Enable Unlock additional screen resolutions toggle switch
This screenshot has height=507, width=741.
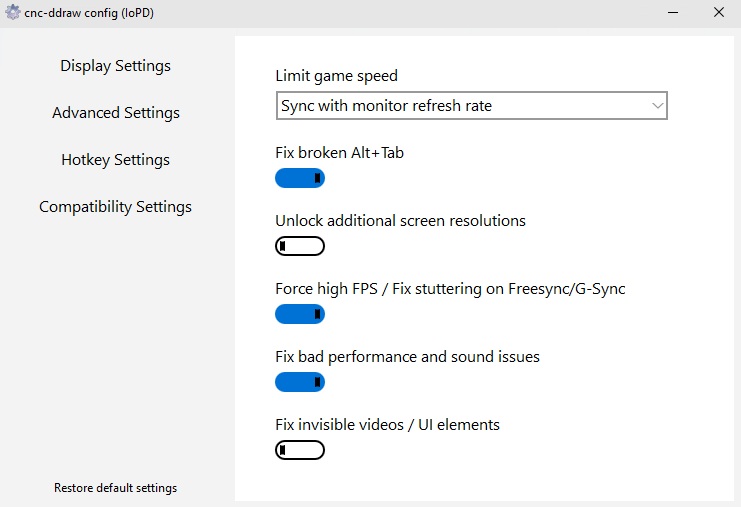pyautogui.click(x=300, y=246)
